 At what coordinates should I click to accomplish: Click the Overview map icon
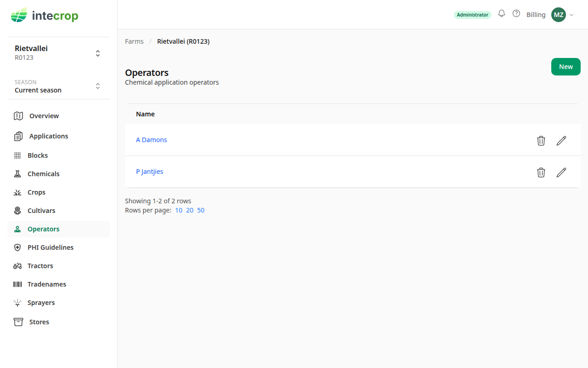[x=18, y=116]
